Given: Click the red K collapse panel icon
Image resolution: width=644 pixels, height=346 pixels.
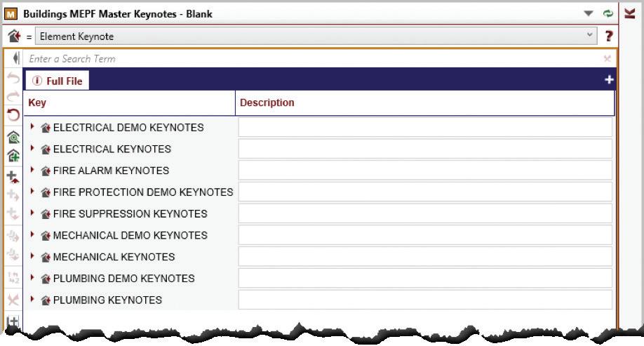Looking at the screenshot, I should [630, 13].
